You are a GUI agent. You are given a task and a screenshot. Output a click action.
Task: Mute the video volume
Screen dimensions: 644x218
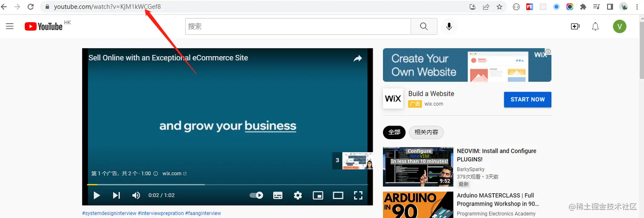click(x=136, y=195)
